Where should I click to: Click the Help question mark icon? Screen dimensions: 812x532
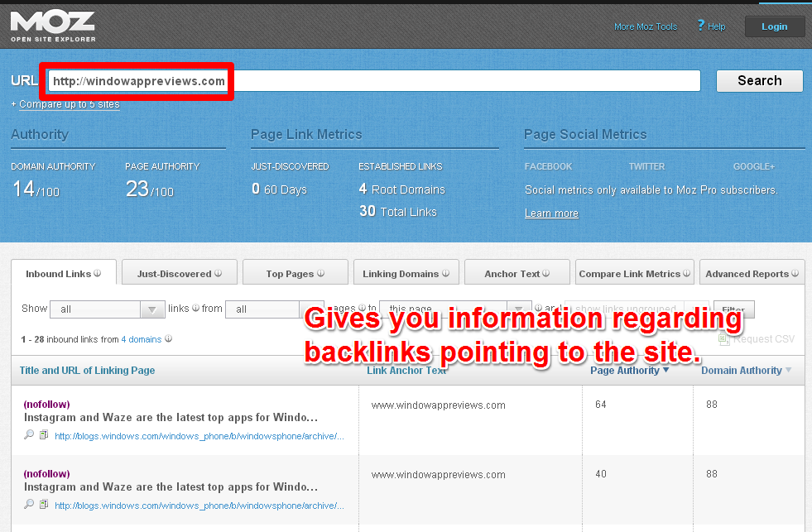pyautogui.click(x=701, y=26)
